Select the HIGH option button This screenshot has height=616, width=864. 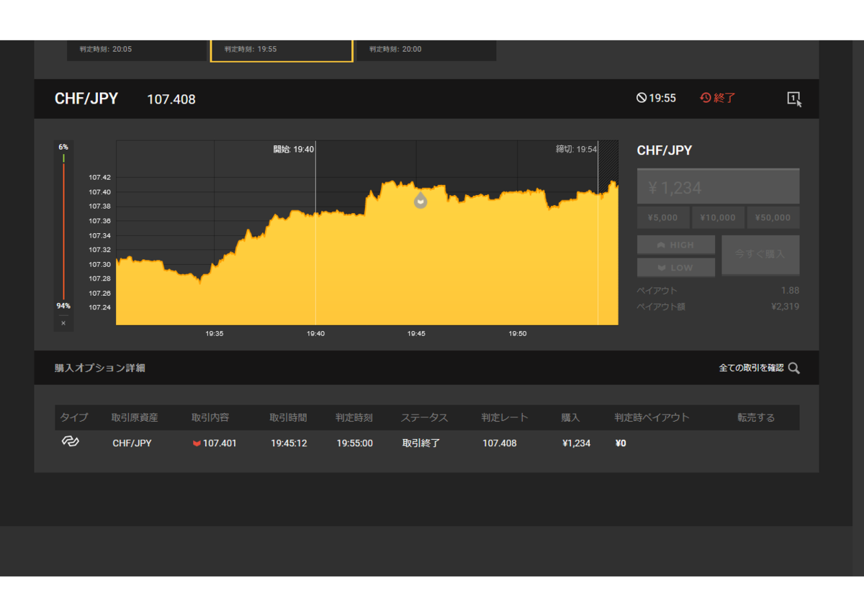click(x=676, y=245)
